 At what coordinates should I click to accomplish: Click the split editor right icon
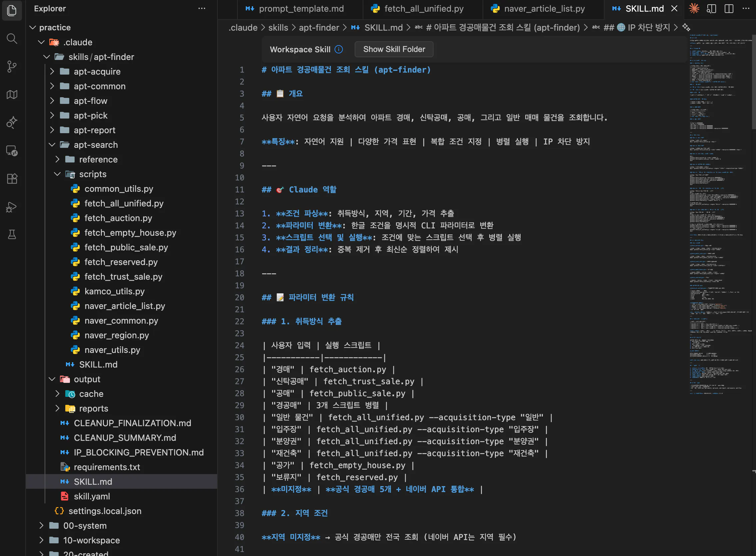point(729,8)
